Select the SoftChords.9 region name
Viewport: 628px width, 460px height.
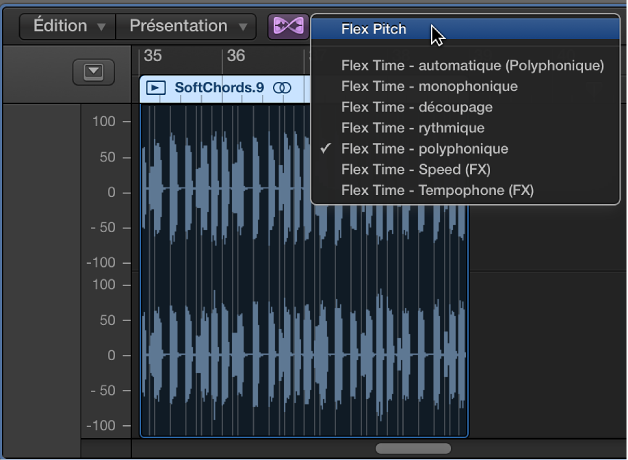pyautogui.click(x=219, y=87)
